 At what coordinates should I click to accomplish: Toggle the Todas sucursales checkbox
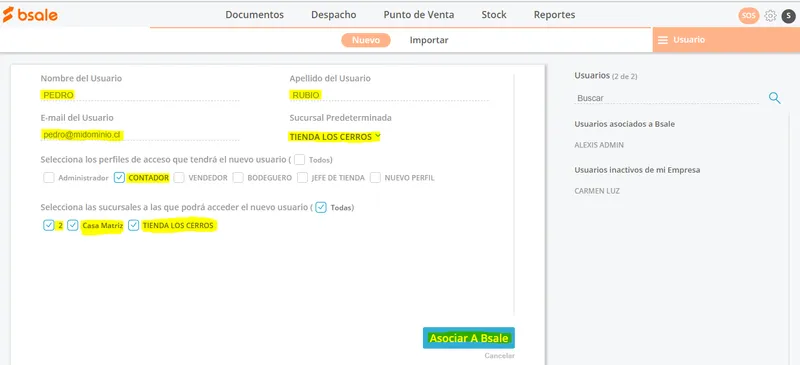(x=321, y=207)
